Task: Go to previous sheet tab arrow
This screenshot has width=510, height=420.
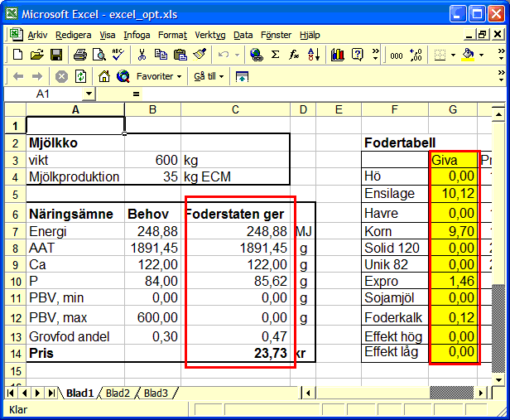Action: click(x=24, y=393)
